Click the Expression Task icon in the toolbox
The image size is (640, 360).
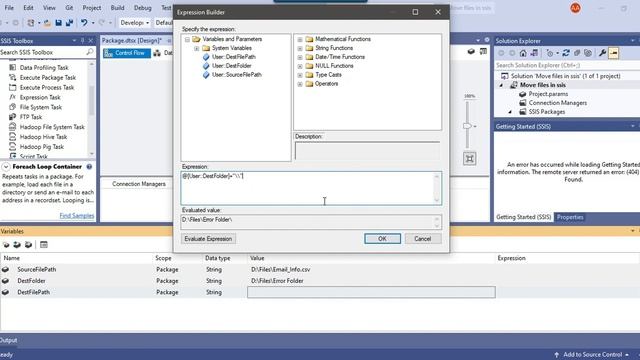coord(13,97)
